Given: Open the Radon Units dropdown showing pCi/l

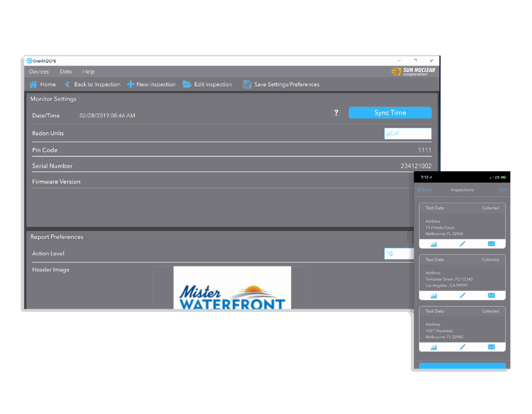Looking at the screenshot, I should (408, 133).
